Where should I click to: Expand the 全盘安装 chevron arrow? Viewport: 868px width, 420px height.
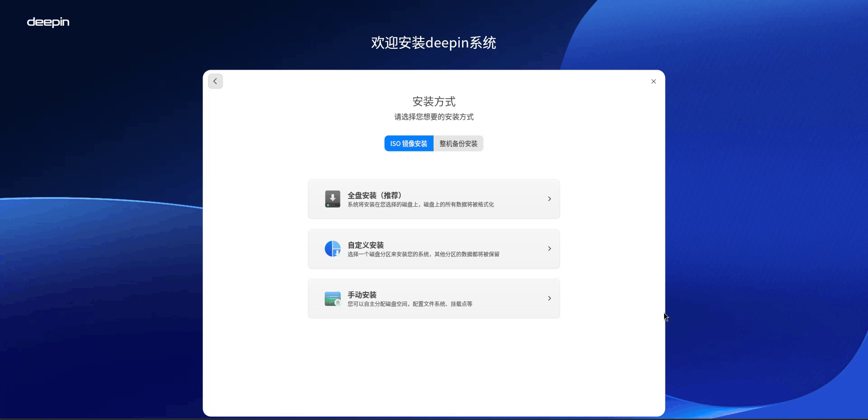pos(549,199)
